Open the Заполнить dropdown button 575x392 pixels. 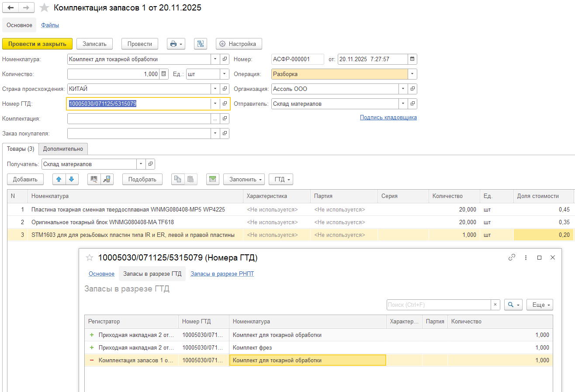244,179
